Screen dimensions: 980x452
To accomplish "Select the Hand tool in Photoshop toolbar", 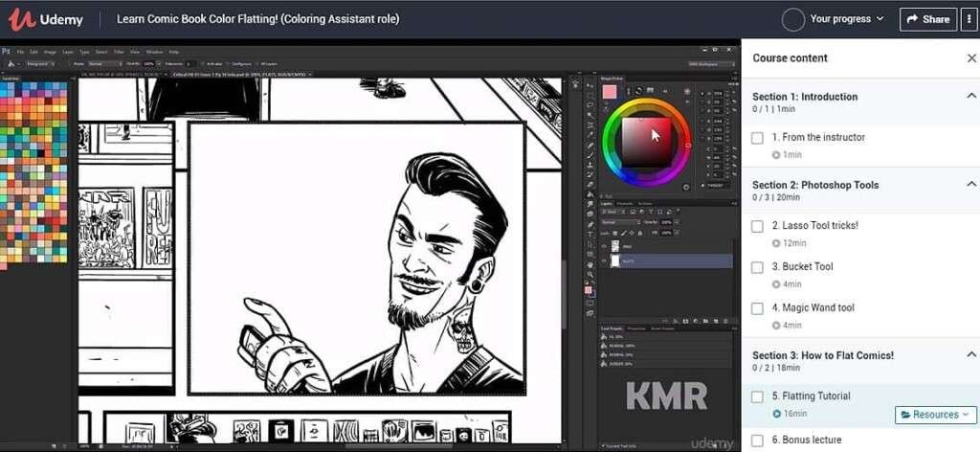I will [x=590, y=264].
